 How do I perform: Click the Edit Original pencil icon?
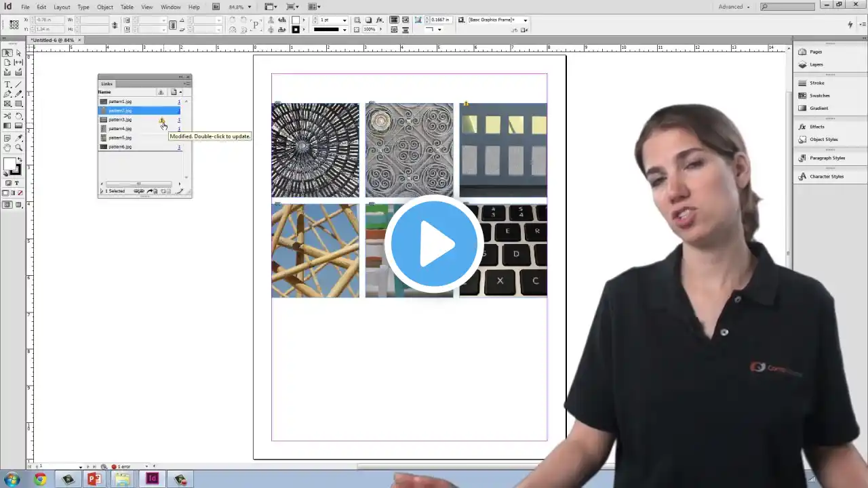pos(180,191)
